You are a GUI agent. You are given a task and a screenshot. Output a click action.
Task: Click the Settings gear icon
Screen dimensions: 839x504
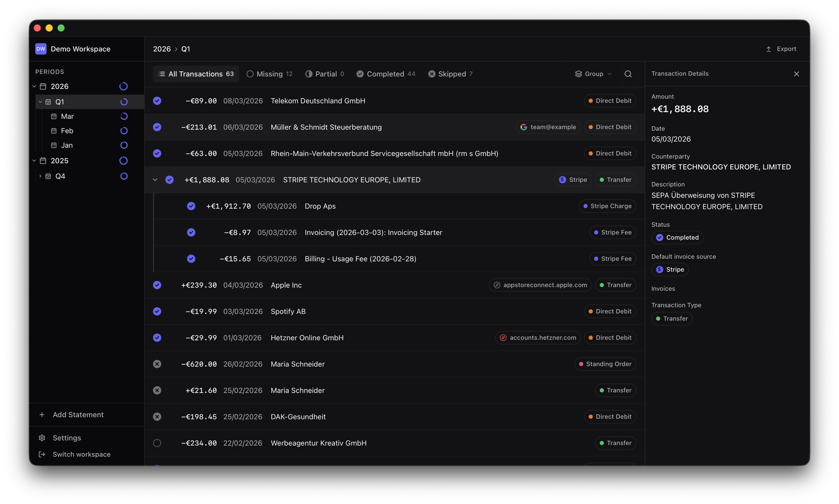tap(42, 438)
